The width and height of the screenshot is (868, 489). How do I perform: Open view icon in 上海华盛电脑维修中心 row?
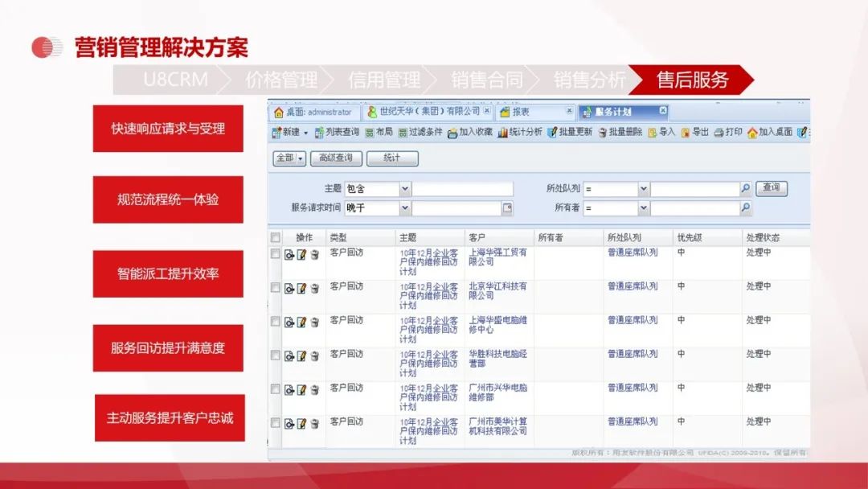(289, 323)
